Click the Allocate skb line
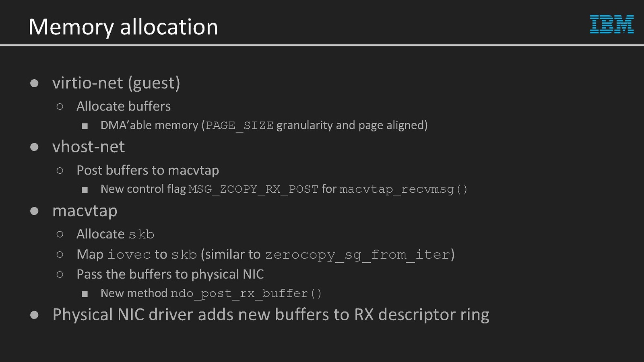Image resolution: width=644 pixels, height=362 pixels. 115,234
